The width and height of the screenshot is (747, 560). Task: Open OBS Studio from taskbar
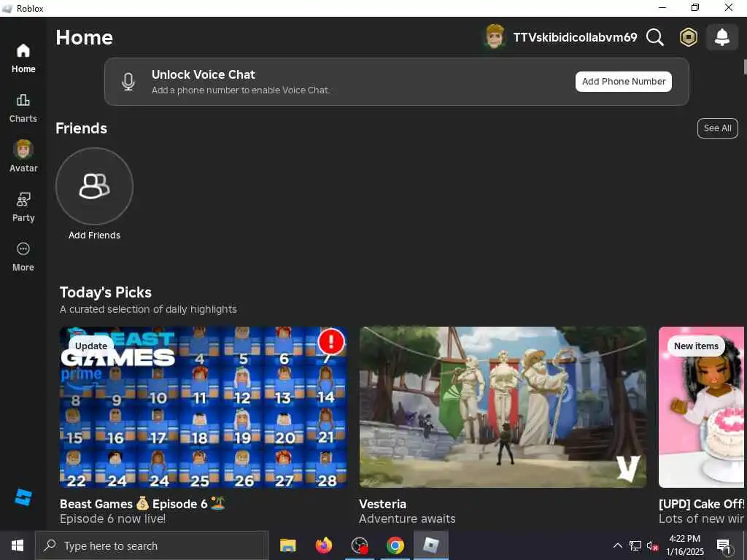pos(359,545)
